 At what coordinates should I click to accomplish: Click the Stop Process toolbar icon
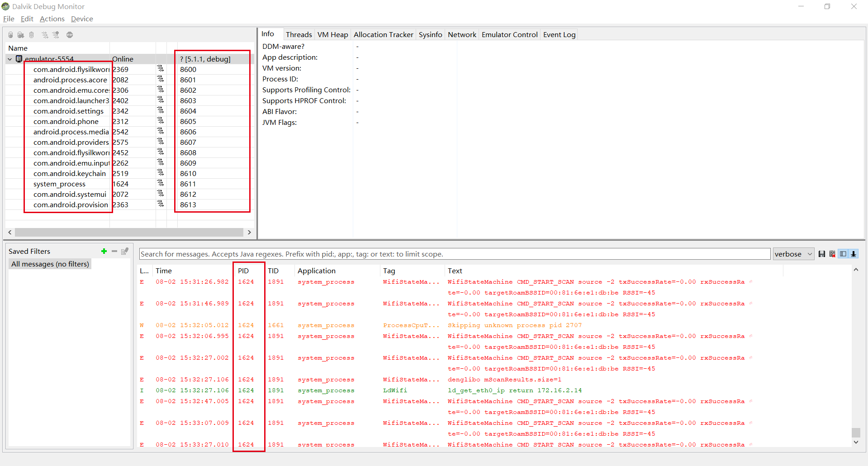[x=70, y=35]
